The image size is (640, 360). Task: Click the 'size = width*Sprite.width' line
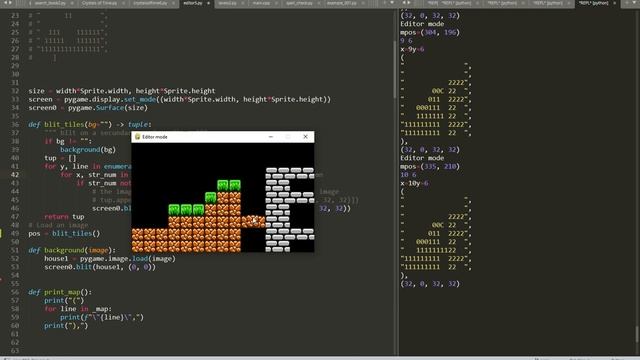122,91
